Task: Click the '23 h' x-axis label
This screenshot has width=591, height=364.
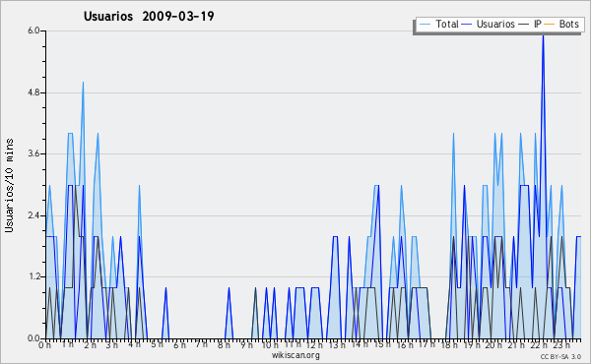Action: click(x=561, y=344)
